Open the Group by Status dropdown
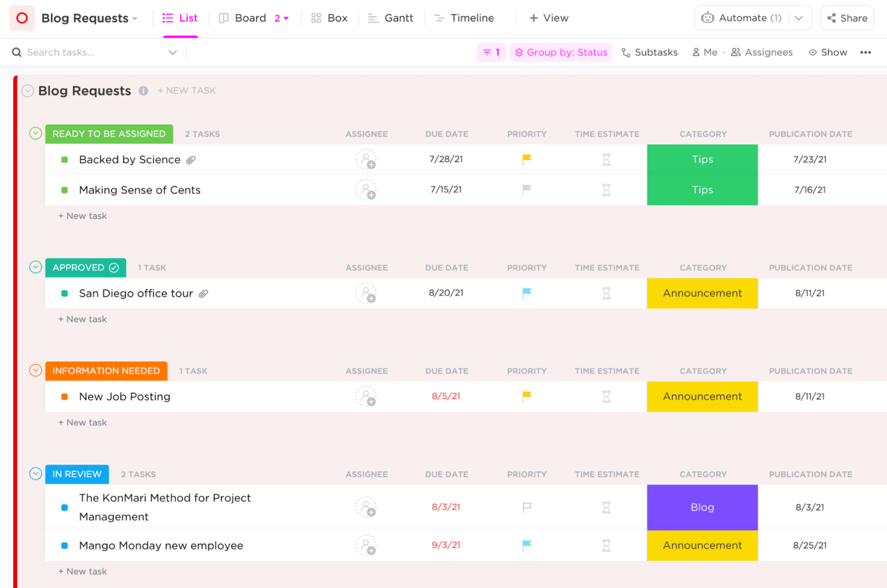Screen dimensions: 887x588 pos(561,52)
